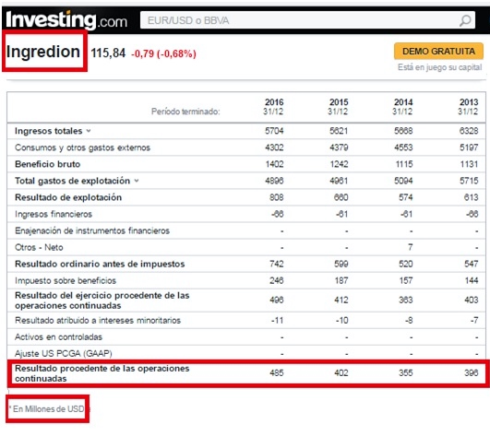Click the 2014 period column header
The width and height of the screenshot is (490, 448).
[403, 107]
